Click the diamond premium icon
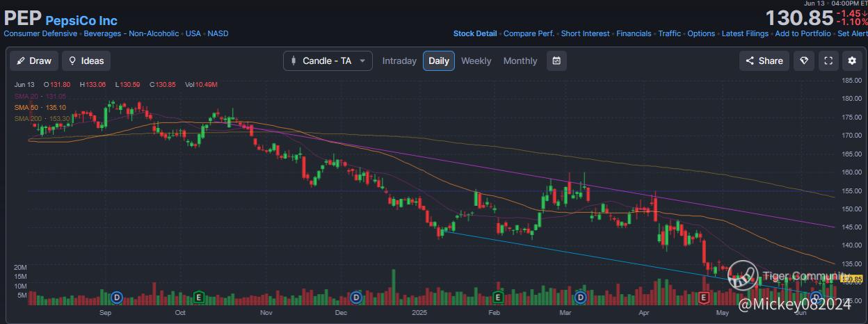The width and height of the screenshot is (868, 324). point(804,60)
